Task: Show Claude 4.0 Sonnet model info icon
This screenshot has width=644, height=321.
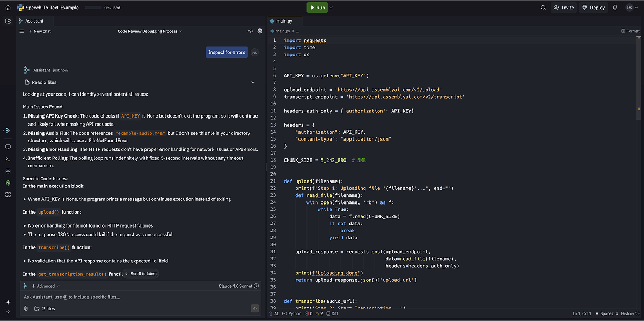Action: [257, 286]
